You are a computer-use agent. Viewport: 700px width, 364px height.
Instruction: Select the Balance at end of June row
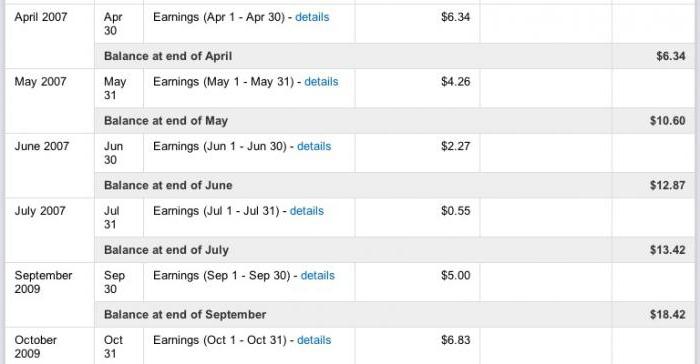coord(395,185)
